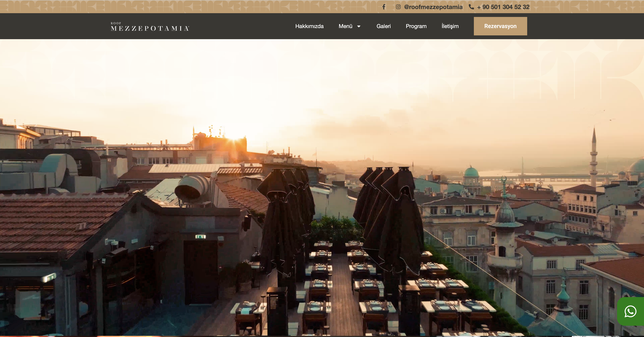Click the Rezervasyon button
The height and width of the screenshot is (337, 644).
pos(500,26)
